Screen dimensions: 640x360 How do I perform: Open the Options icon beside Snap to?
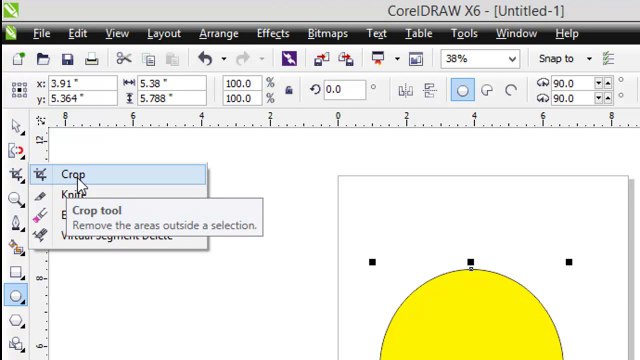click(x=609, y=59)
